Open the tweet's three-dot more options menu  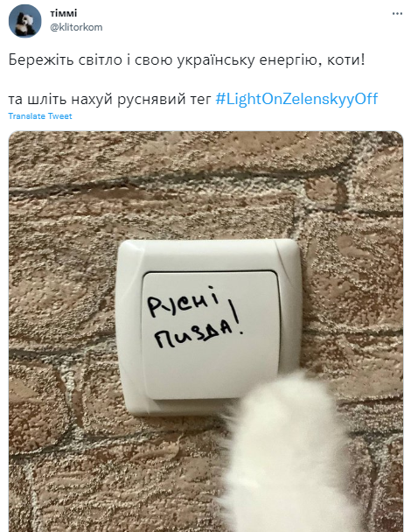[397, 14]
